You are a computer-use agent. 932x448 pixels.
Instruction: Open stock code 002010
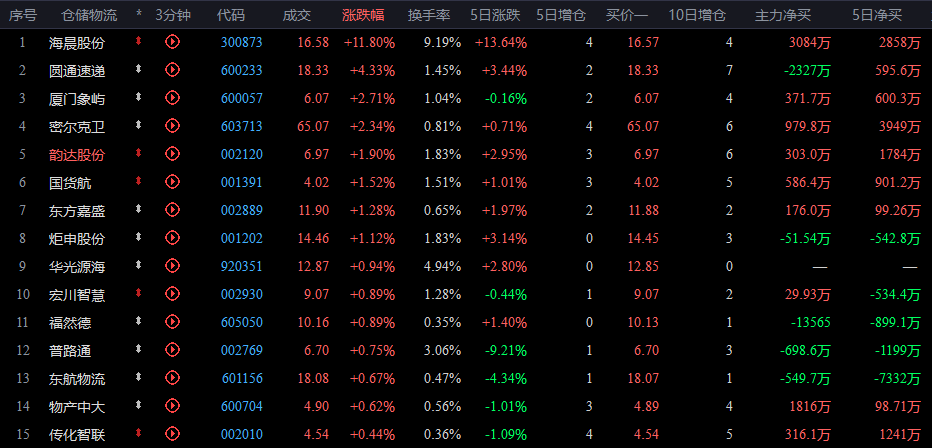click(241, 434)
